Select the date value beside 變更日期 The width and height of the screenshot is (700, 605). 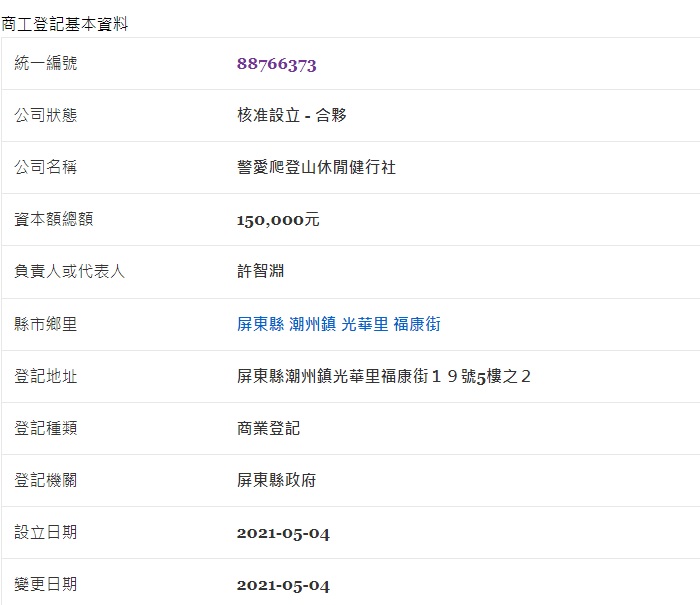(x=283, y=585)
